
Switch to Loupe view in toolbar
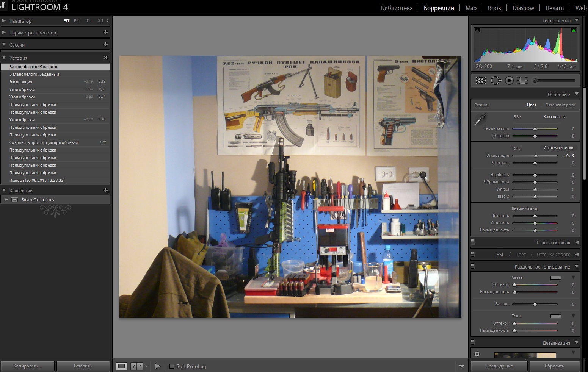pos(121,366)
